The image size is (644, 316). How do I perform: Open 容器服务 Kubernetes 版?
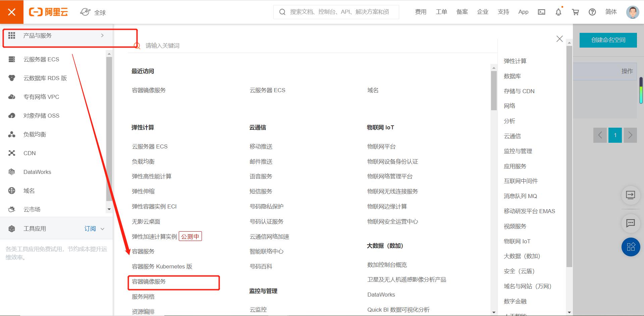click(162, 267)
